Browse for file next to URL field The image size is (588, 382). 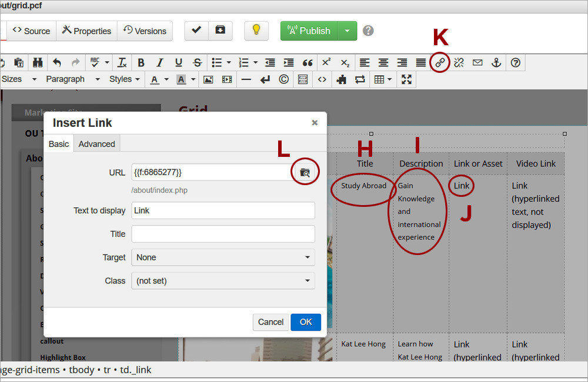tap(305, 172)
